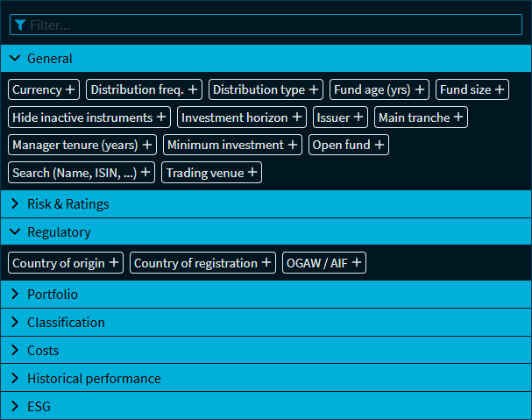
Task: Click plus icon next to Open fund
Action: click(x=379, y=146)
